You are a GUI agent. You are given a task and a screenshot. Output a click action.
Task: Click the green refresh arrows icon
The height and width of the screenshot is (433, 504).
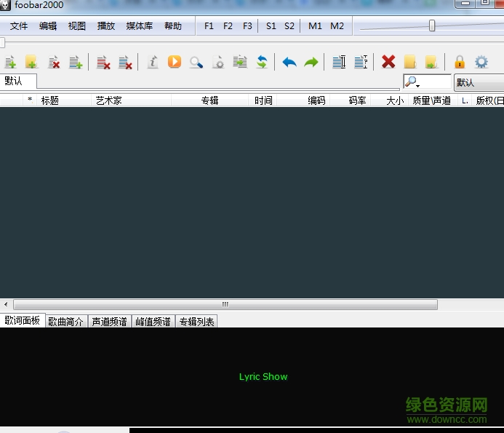pos(261,63)
